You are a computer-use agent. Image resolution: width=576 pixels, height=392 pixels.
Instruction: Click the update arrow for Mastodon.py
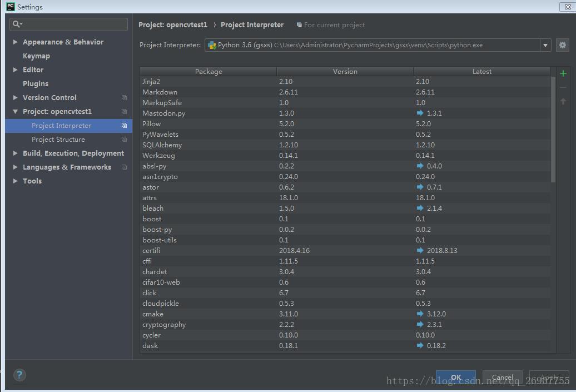(420, 113)
